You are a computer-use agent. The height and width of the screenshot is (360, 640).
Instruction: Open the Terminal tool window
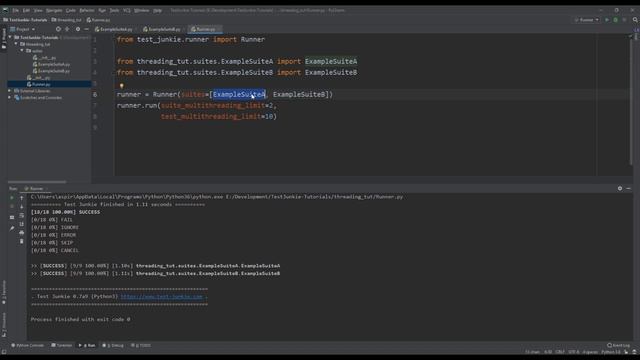pyautogui.click(x=62, y=345)
